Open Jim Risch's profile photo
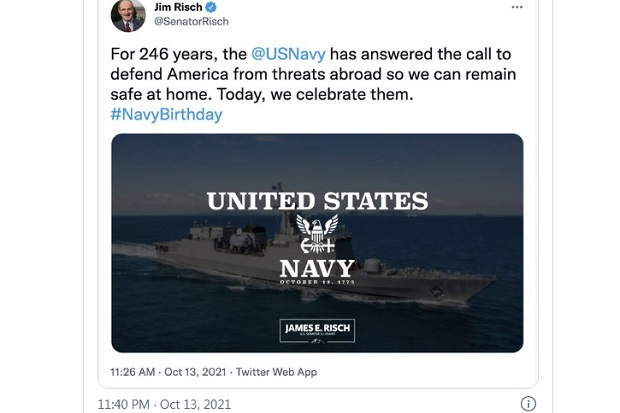 (128, 15)
